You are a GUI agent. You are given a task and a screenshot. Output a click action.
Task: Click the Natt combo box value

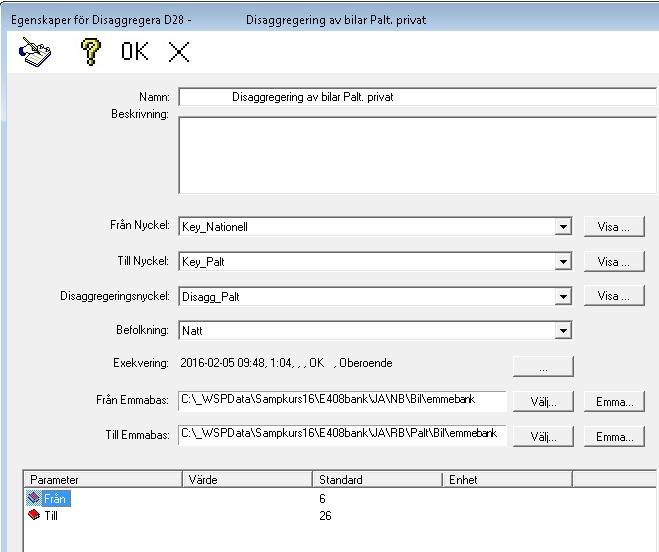(375, 330)
